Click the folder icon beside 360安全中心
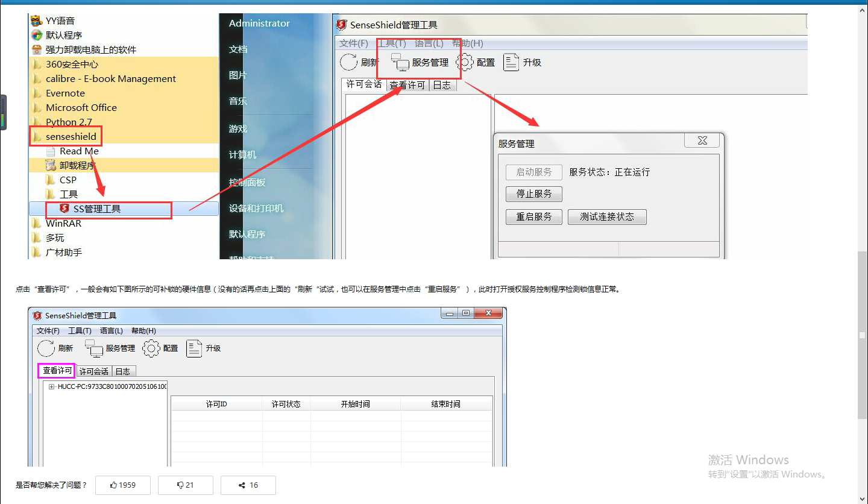868x504 pixels. pyautogui.click(x=37, y=65)
